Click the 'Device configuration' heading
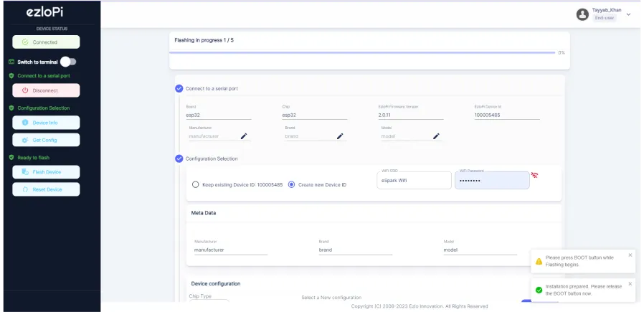The image size is (644, 312). pos(216,284)
